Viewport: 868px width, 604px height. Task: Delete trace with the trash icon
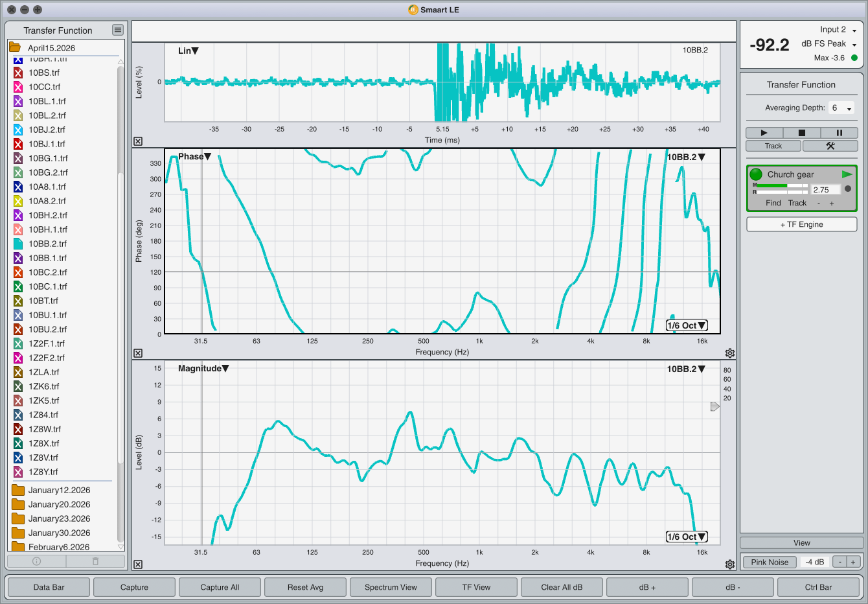point(95,561)
